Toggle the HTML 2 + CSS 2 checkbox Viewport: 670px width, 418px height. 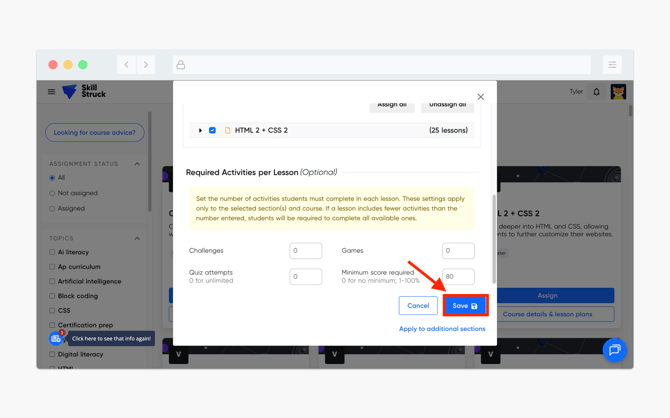[x=212, y=130]
